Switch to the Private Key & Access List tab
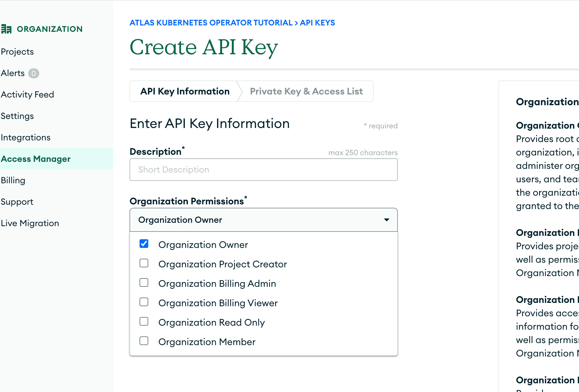Viewport: 579px width, 392px height. pos(306,91)
